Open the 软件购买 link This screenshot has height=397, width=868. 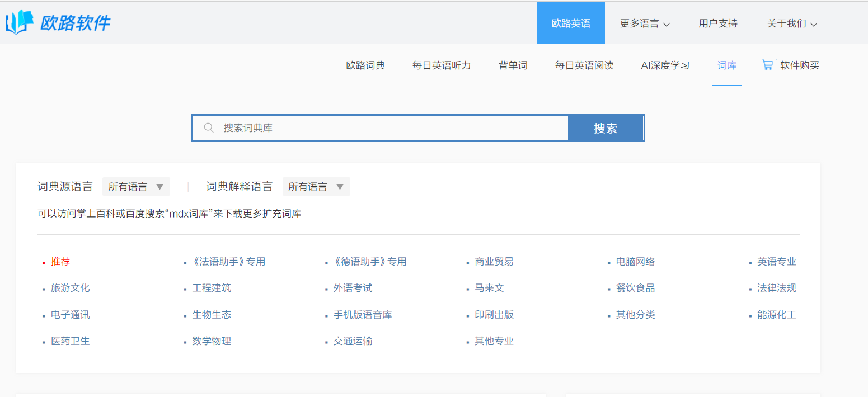click(x=800, y=65)
